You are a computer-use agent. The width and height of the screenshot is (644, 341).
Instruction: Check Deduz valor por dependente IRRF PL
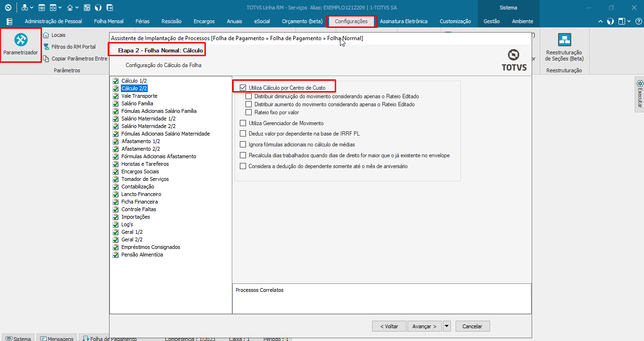(x=243, y=134)
